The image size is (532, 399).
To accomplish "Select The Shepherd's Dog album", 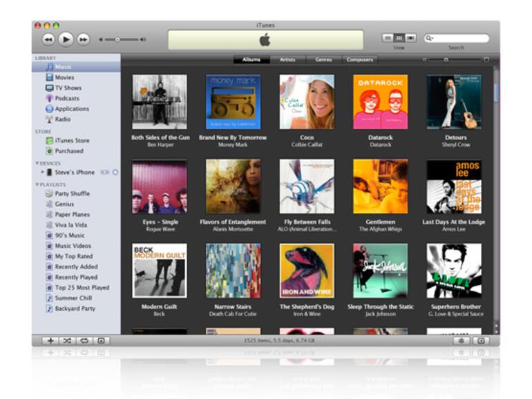I will click(x=307, y=271).
